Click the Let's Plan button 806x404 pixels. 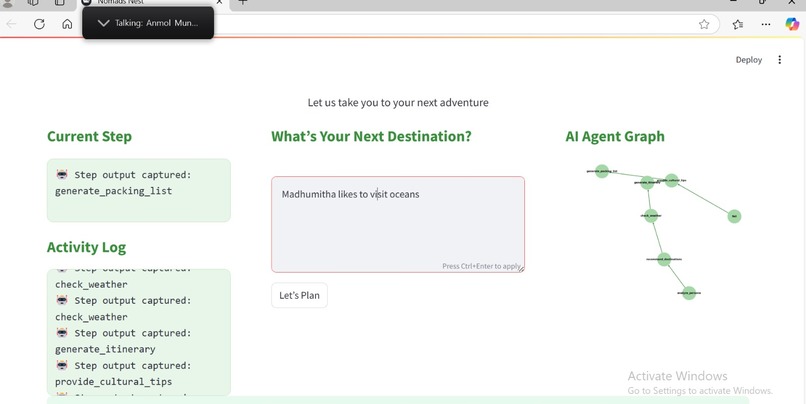299,296
